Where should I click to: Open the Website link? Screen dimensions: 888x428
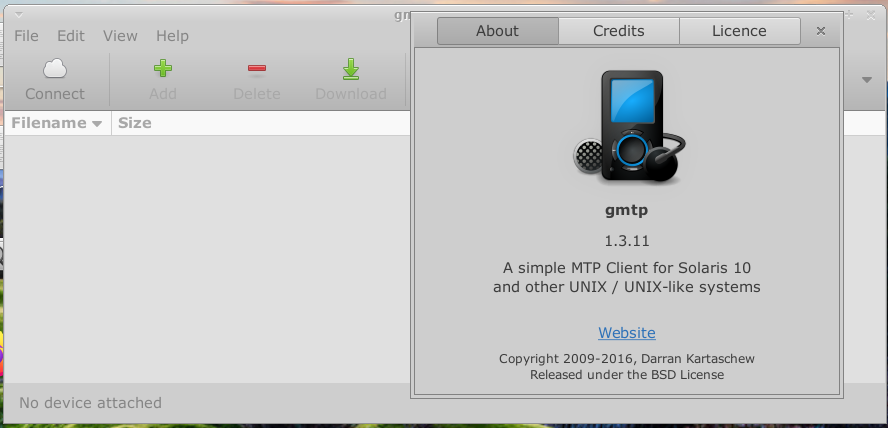pos(627,332)
